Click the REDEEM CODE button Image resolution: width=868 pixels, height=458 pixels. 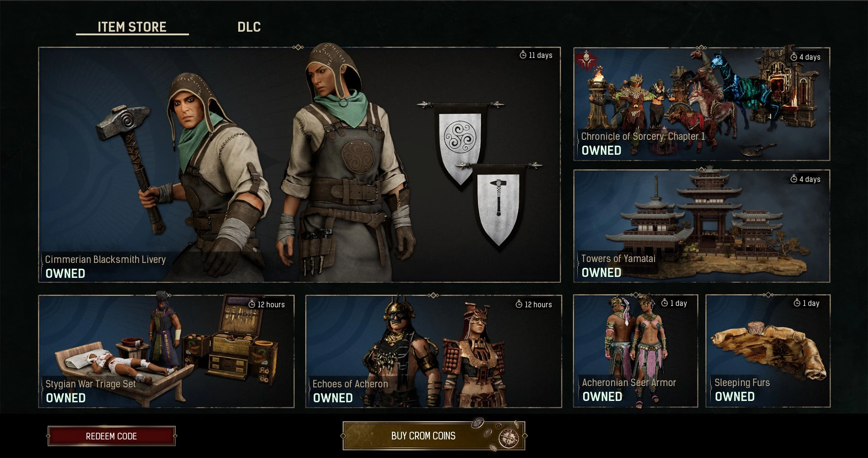111,436
